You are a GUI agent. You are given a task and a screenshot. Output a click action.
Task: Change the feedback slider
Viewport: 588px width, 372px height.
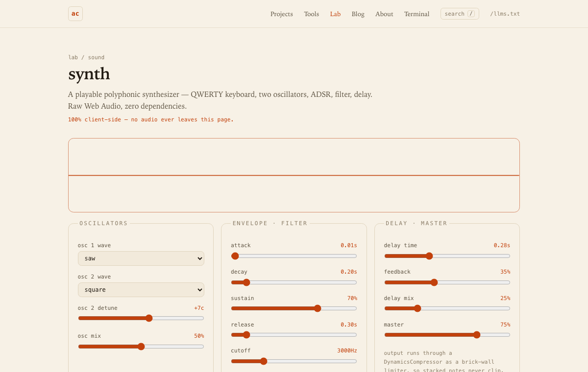[447, 282]
